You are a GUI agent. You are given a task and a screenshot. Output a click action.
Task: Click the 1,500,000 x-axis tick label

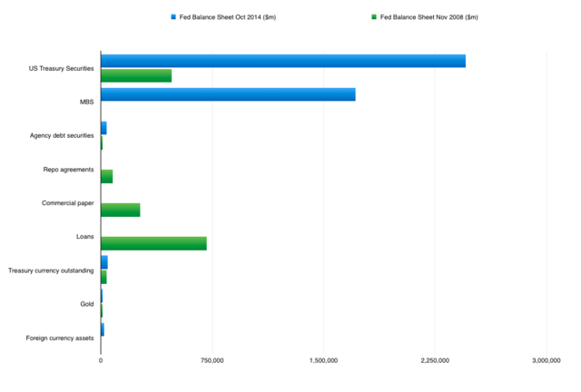tap(324, 361)
